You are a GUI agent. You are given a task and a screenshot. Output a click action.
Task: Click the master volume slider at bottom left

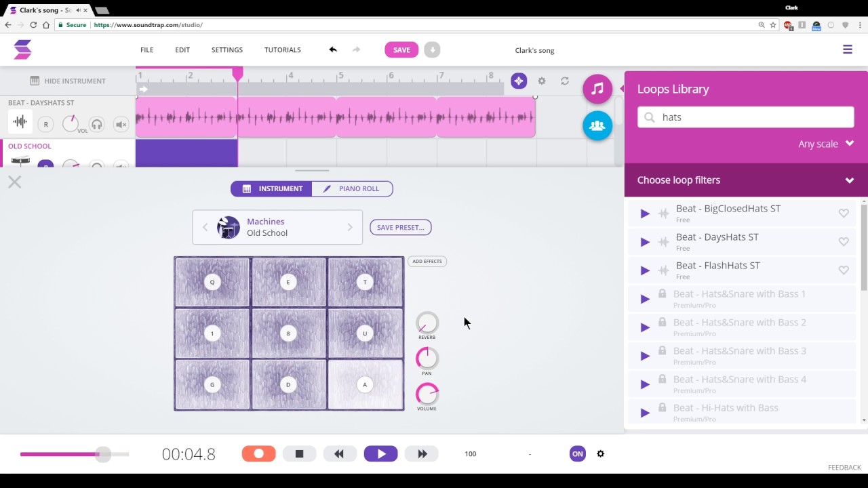pos(75,454)
